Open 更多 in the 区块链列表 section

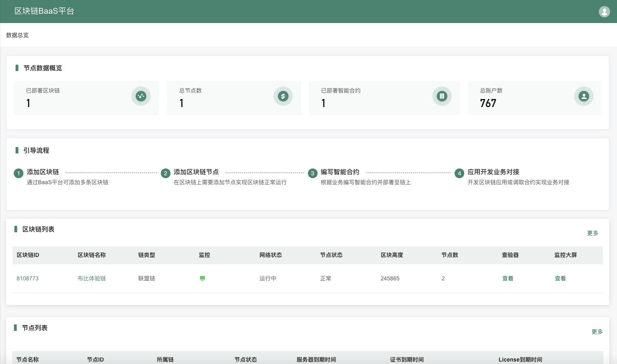(x=593, y=233)
